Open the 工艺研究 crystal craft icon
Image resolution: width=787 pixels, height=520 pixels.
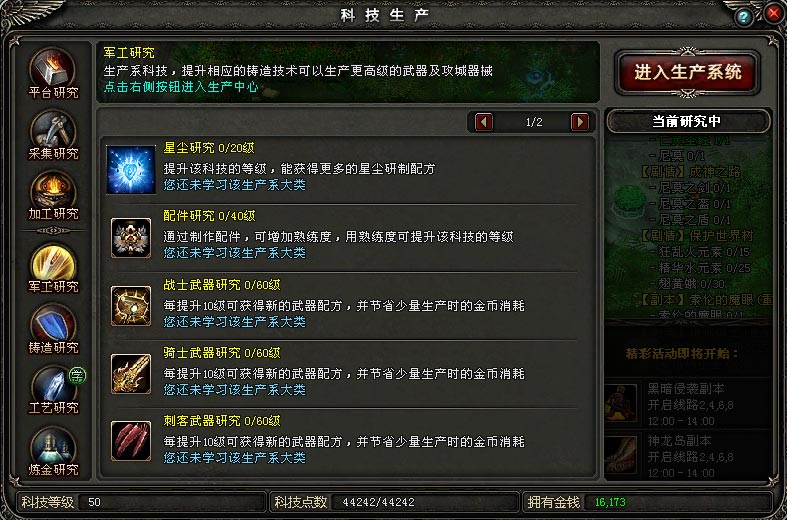53,389
